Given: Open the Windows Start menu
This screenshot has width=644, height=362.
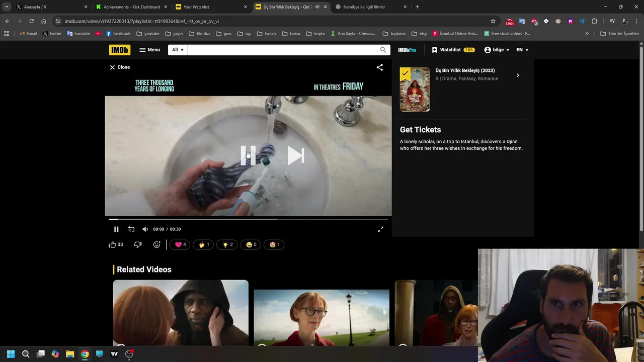Looking at the screenshot, I should click(11, 354).
